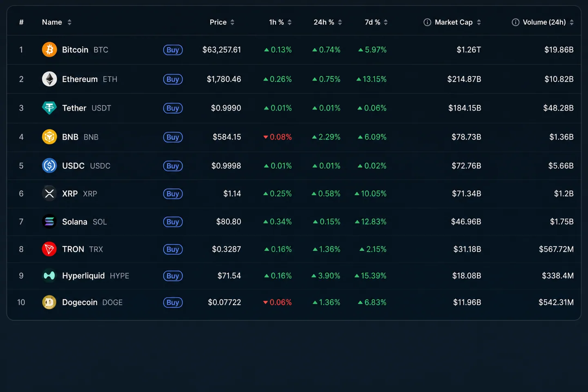Click the Hyperliquid logo icon
This screenshot has width=588, height=392.
click(x=49, y=276)
